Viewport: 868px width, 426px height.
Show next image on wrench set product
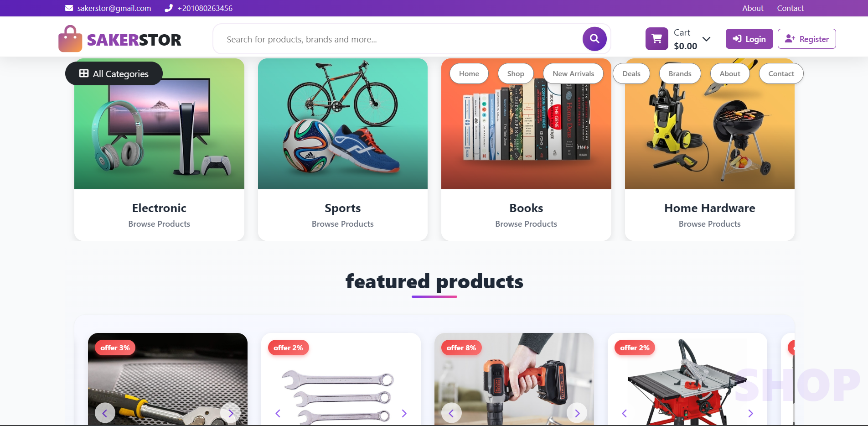pos(404,413)
